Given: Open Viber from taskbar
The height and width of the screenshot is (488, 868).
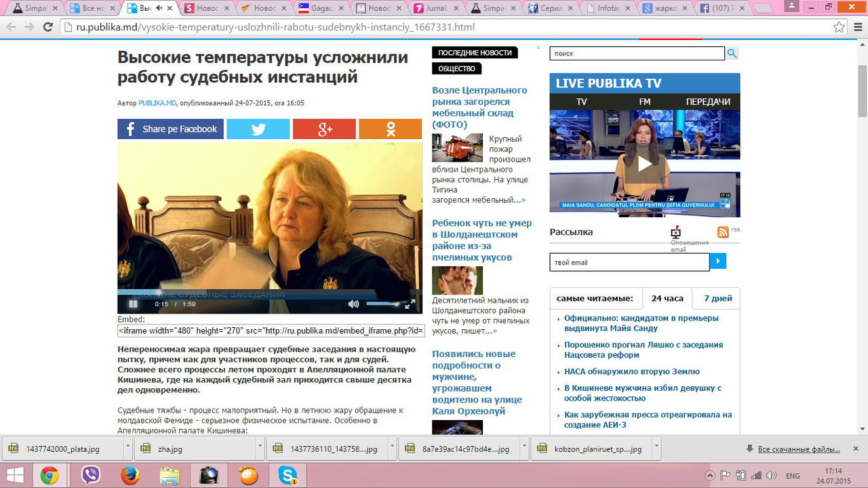Looking at the screenshot, I should 90,475.
